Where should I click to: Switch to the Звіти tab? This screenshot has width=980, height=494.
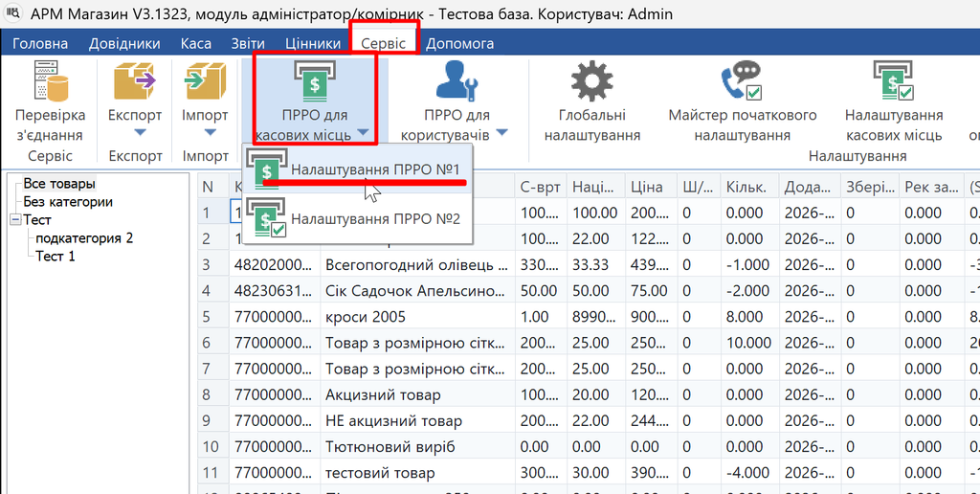[248, 44]
